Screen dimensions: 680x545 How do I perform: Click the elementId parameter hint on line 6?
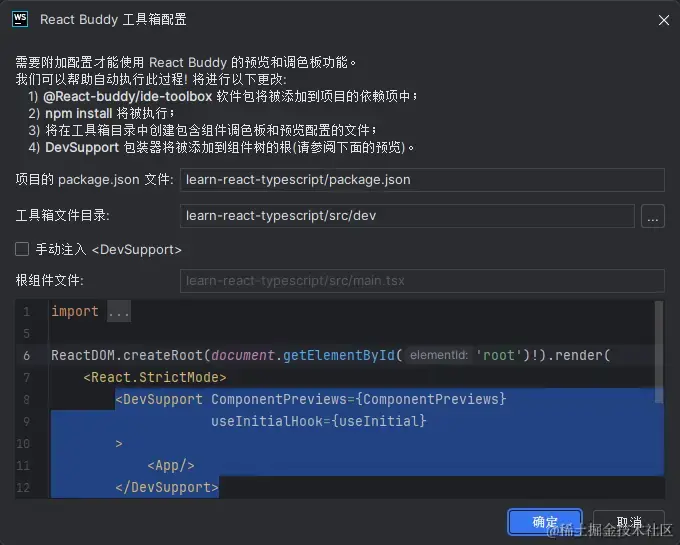click(x=439, y=356)
